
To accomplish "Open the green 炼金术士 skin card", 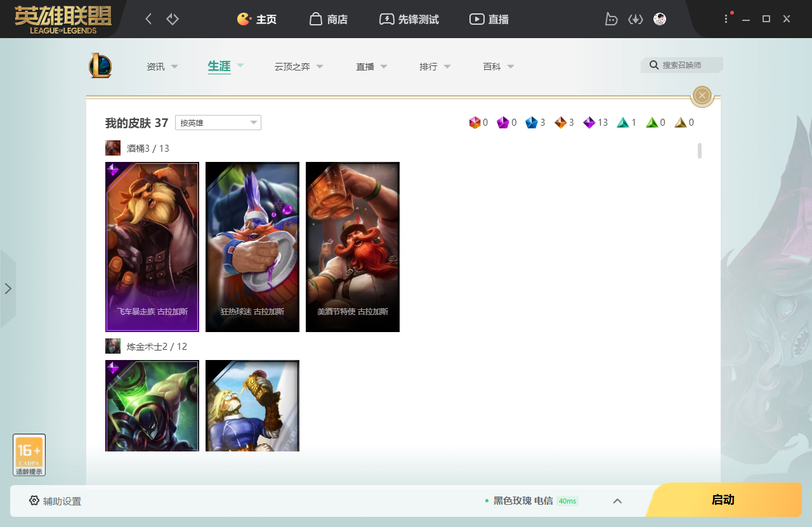I will coord(152,406).
